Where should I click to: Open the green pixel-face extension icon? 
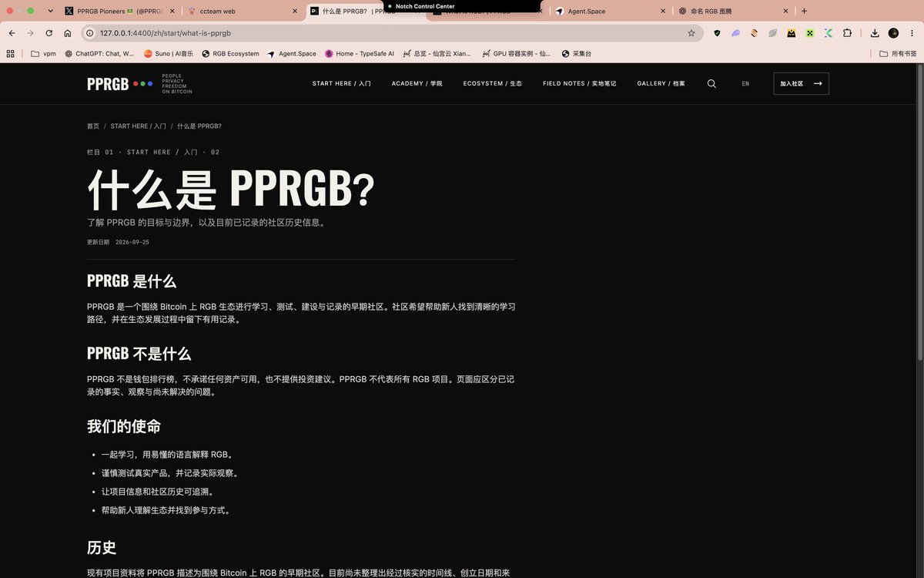(810, 33)
